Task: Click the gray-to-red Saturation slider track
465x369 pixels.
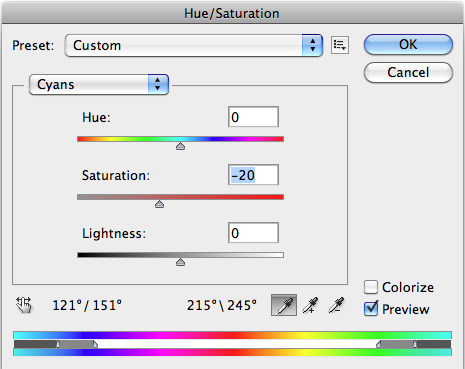Action: pos(180,197)
